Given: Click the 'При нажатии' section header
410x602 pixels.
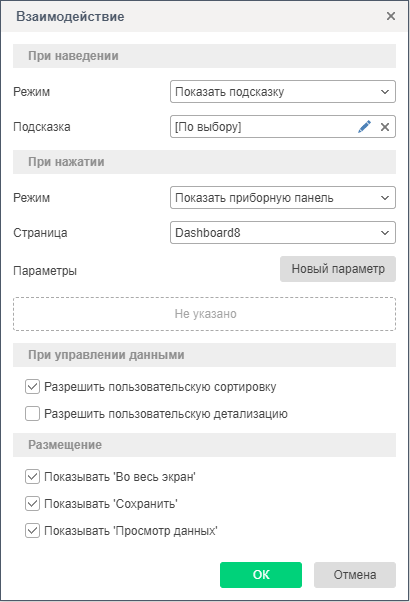Looking at the screenshot, I should tap(204, 162).
